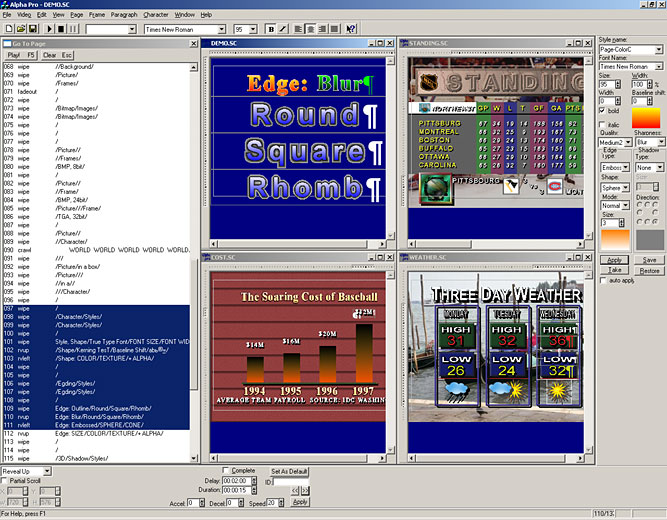
Task: Click the Set As Default button
Action: [290, 471]
